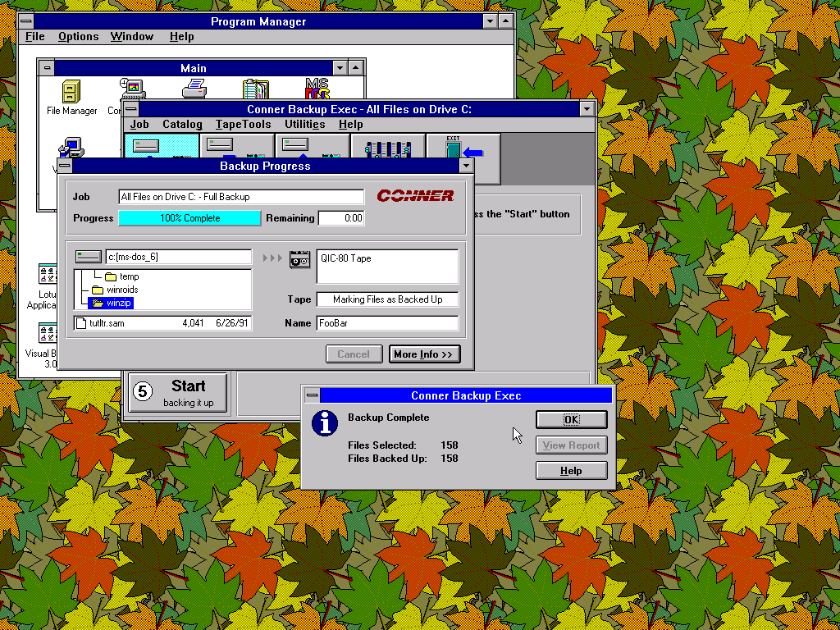
Task: Click the Backup Complete message text
Action: pyautogui.click(x=388, y=418)
